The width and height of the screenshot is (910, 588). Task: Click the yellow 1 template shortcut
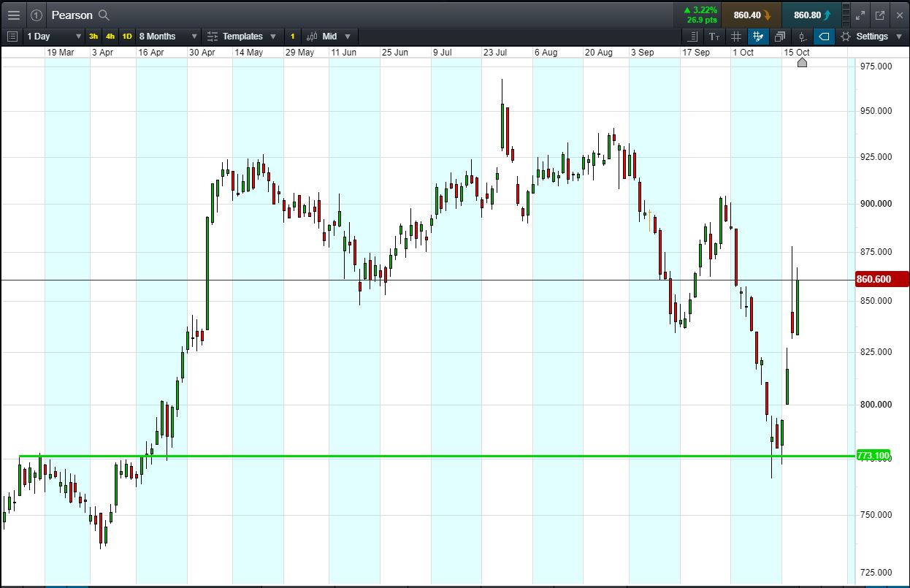tap(292, 36)
